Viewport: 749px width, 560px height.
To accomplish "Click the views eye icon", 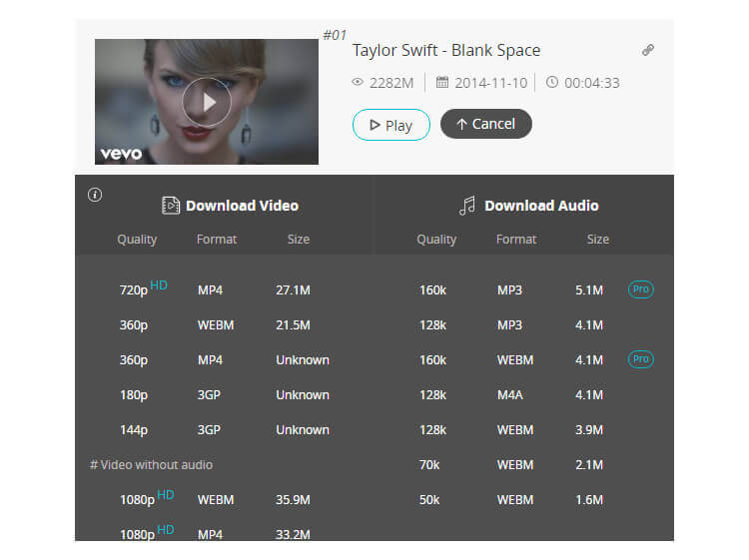I will click(358, 82).
